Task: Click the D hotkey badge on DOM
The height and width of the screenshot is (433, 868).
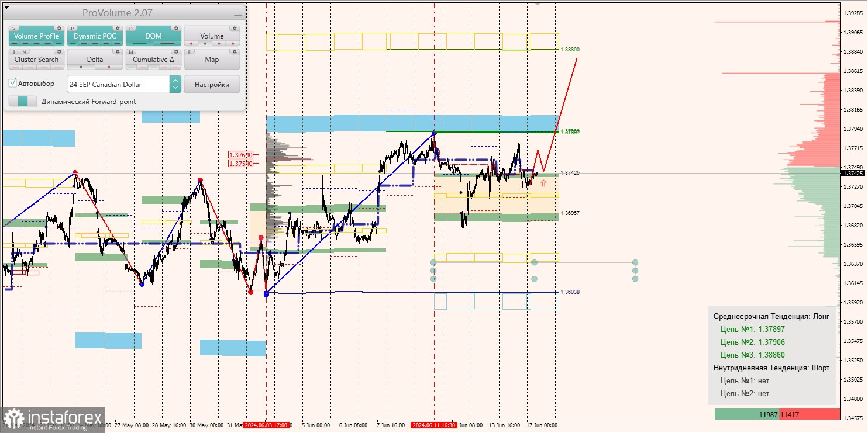Action: [131, 29]
